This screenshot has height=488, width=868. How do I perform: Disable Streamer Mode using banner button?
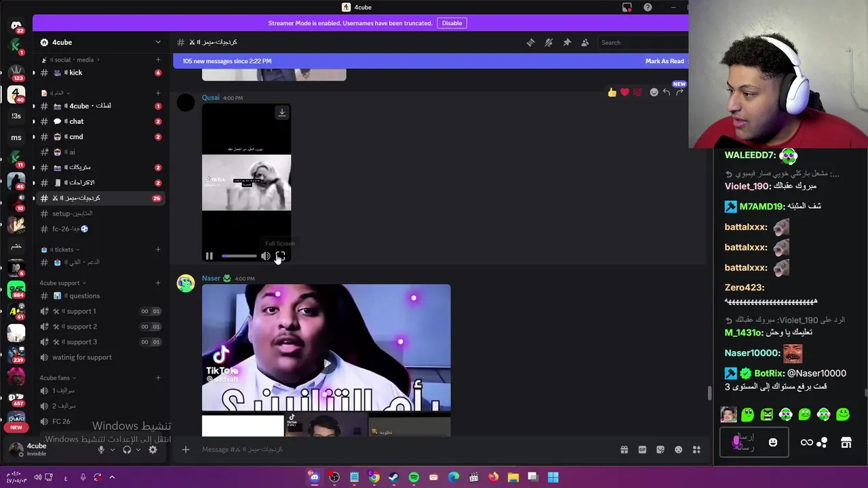(452, 23)
